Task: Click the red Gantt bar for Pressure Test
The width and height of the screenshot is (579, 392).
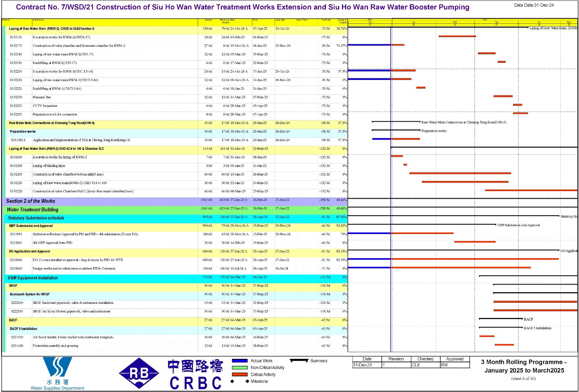Action: pyautogui.click(x=503, y=96)
